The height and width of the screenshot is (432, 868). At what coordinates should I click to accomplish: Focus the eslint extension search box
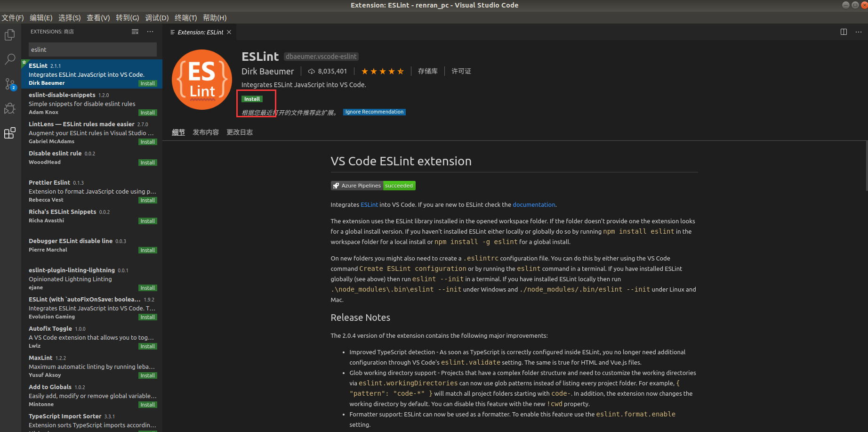pyautogui.click(x=93, y=49)
